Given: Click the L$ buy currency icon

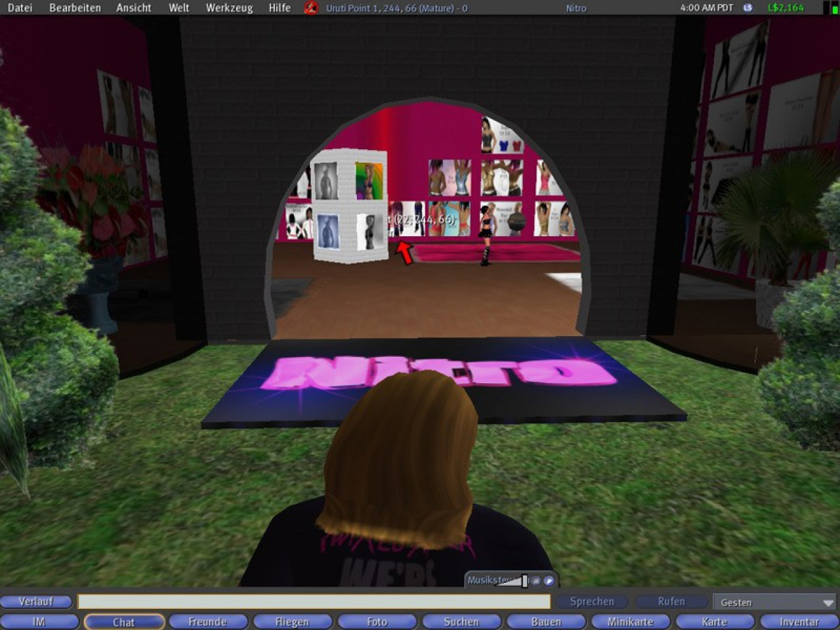Looking at the screenshot, I should pos(747,8).
